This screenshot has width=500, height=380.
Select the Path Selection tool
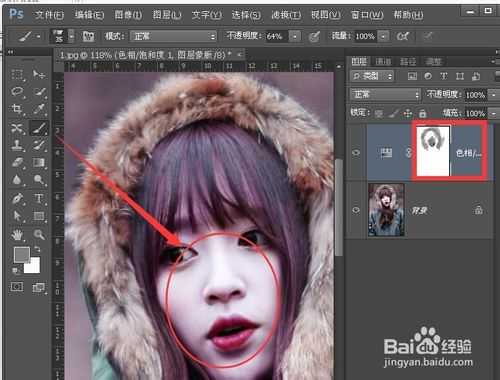pyautogui.click(x=17, y=216)
